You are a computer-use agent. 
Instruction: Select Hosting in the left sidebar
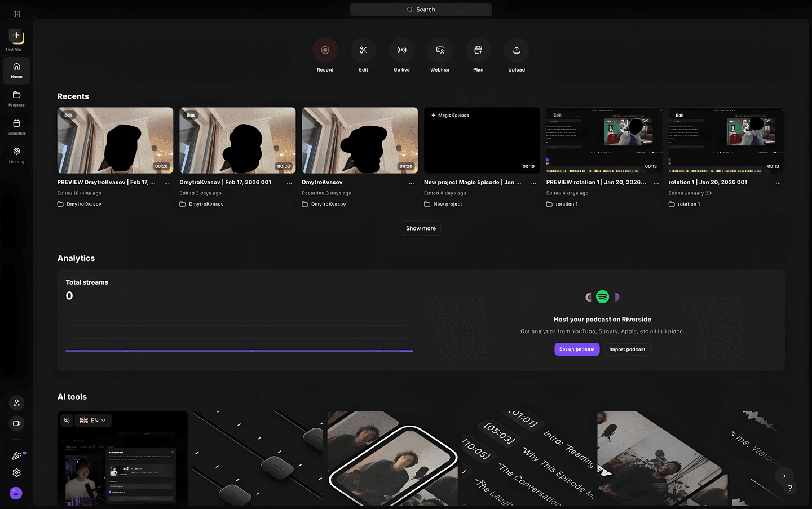[16, 153]
